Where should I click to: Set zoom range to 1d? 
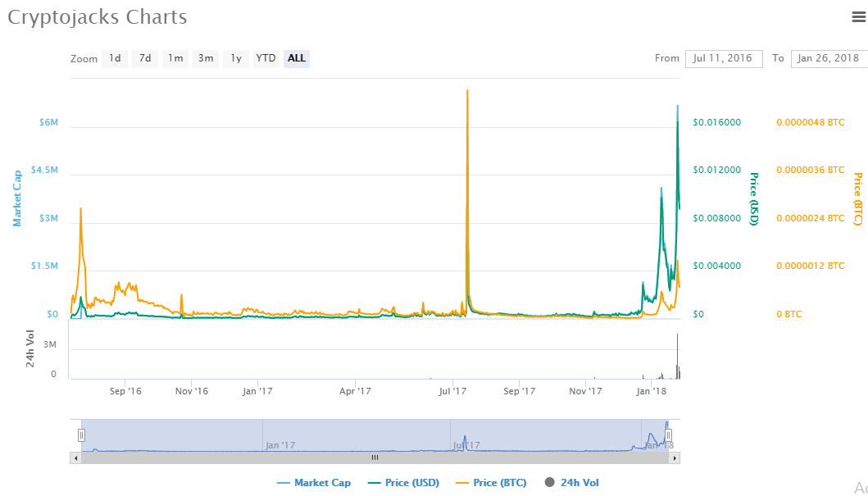coord(115,58)
